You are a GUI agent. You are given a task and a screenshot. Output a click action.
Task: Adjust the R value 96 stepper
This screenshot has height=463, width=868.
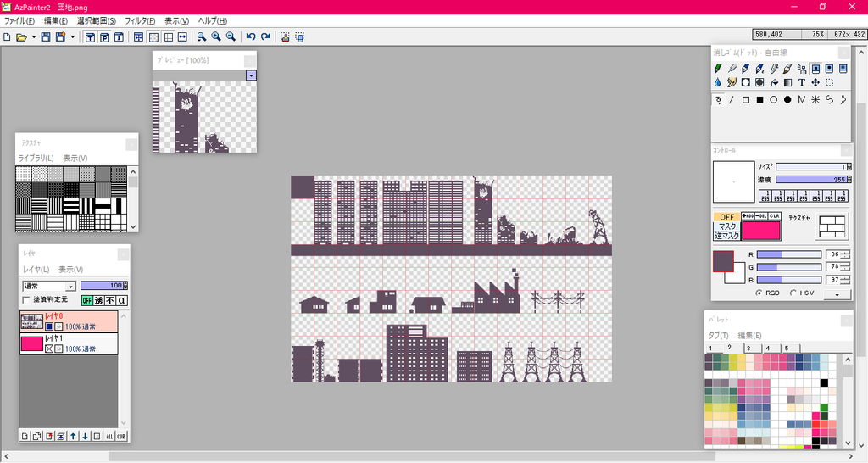click(845, 254)
